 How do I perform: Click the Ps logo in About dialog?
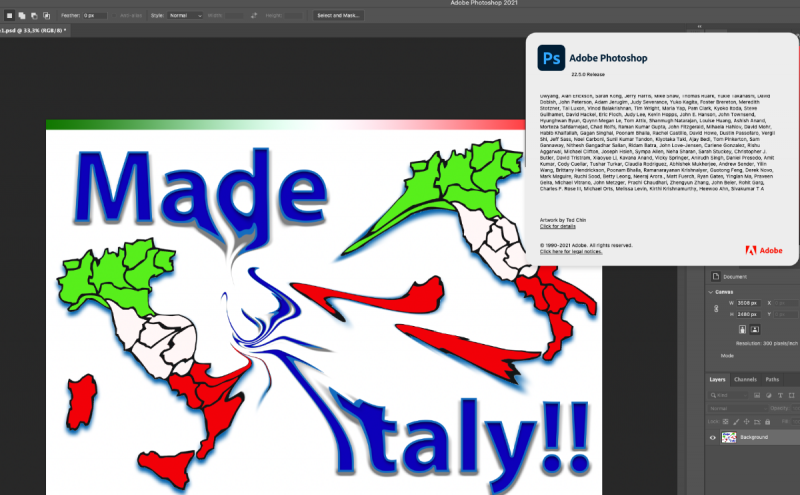551,58
